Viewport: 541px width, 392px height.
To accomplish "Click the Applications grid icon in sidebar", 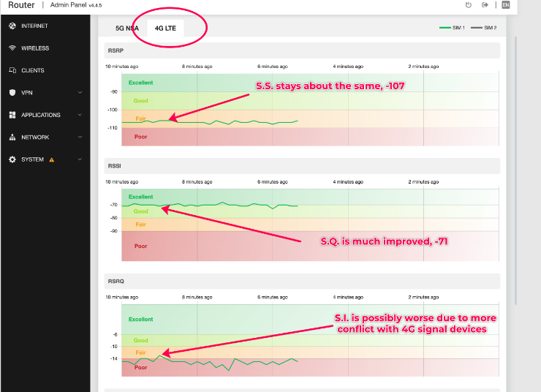I will click(12, 115).
